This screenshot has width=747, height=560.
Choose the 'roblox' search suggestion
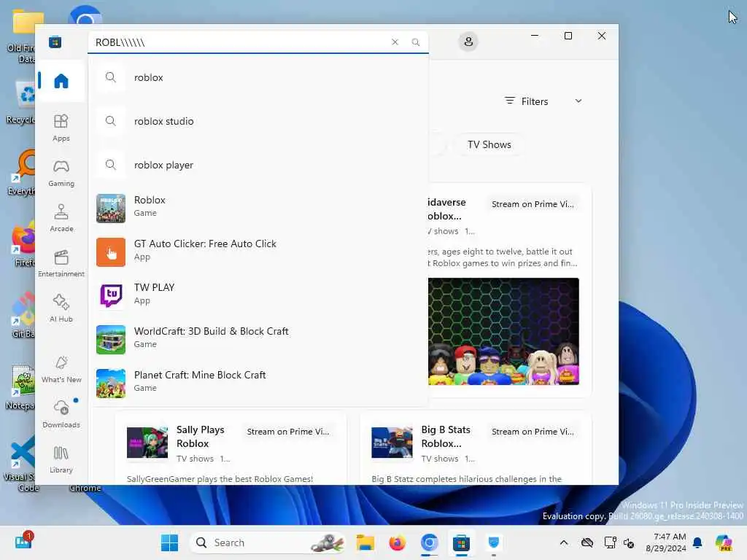(259, 77)
